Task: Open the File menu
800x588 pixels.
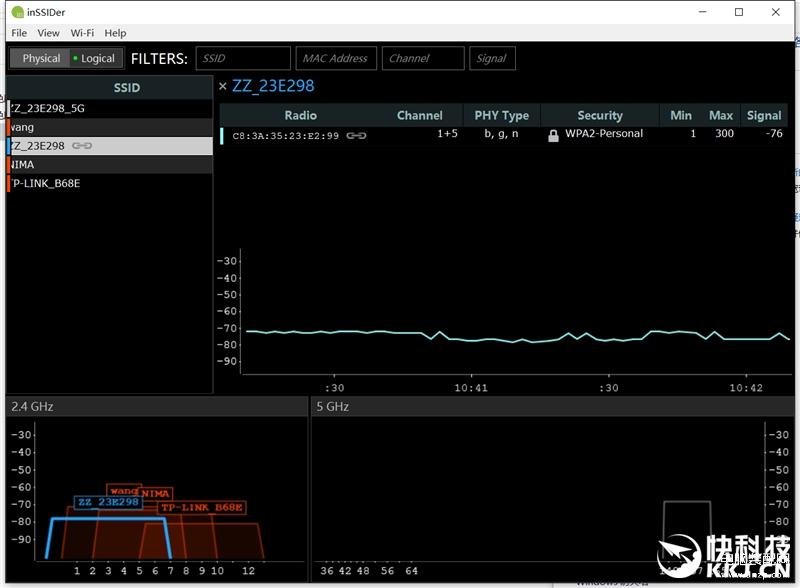Action: [19, 33]
